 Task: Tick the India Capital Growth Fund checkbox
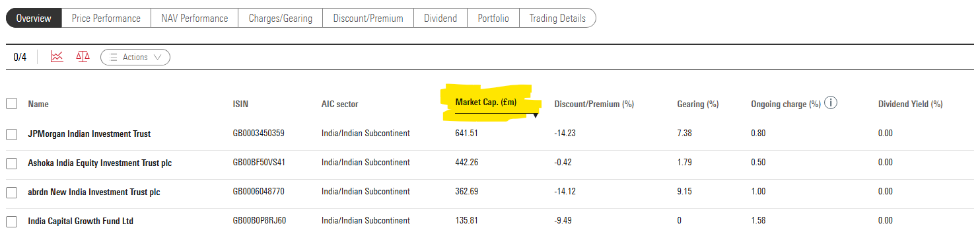tap(11, 221)
